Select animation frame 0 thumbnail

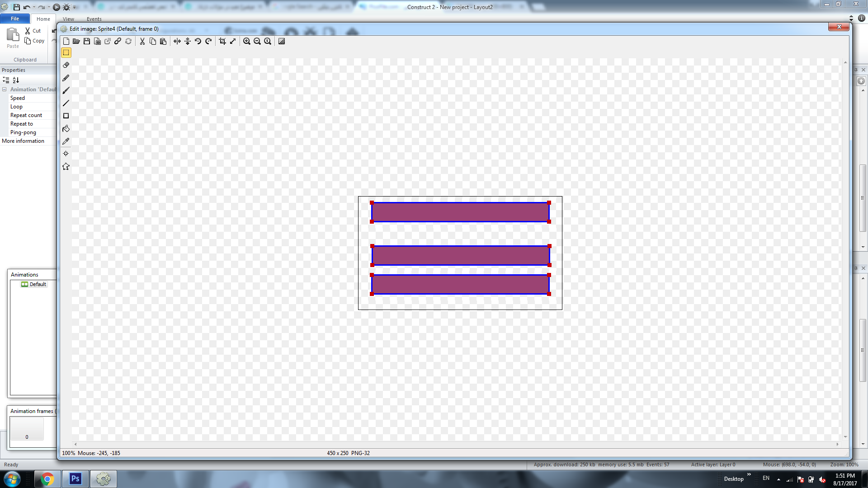(27, 429)
